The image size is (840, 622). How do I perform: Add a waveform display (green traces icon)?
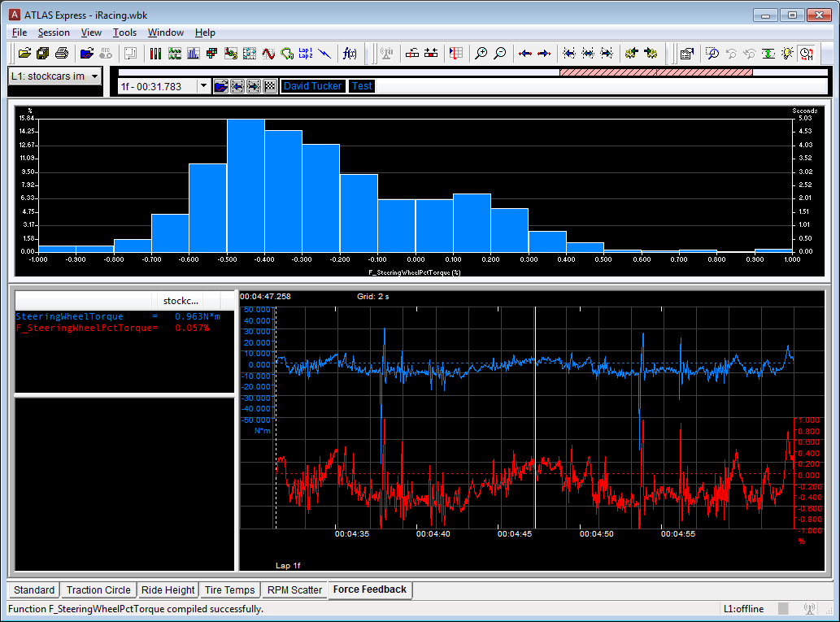coord(175,53)
